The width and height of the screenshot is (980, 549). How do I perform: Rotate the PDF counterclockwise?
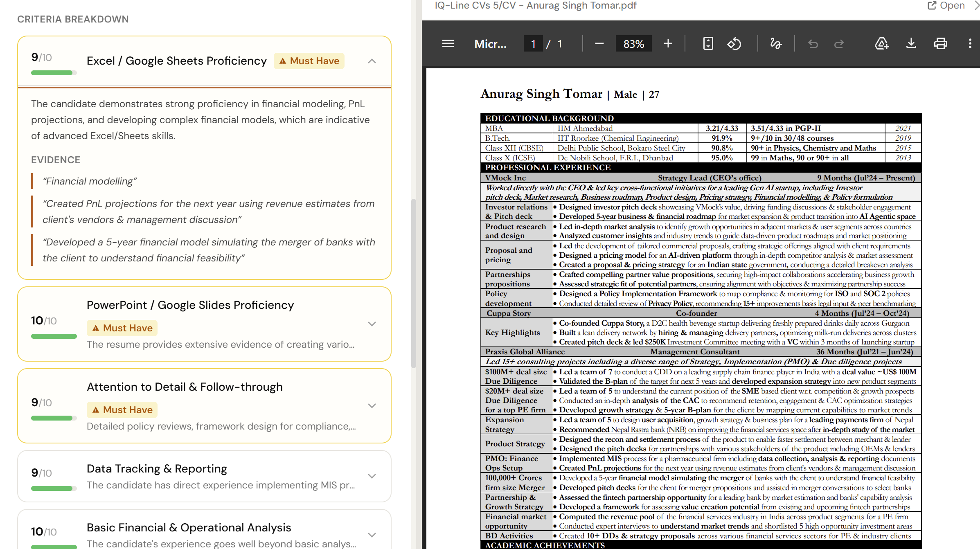734,44
